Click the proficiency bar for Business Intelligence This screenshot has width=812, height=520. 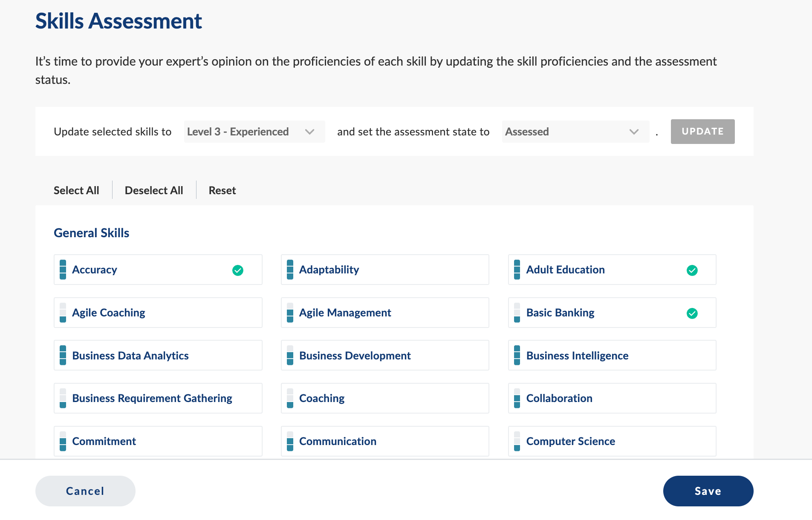pyautogui.click(x=517, y=355)
